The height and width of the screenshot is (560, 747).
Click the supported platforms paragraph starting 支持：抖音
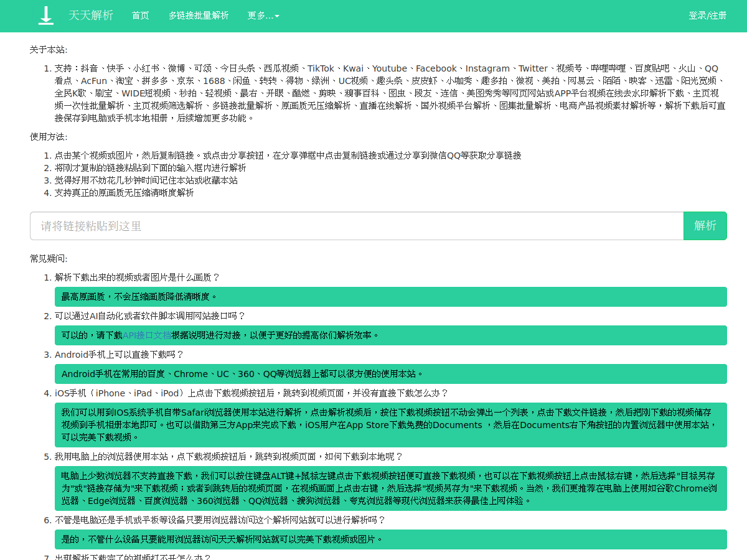pyautogui.click(x=390, y=93)
